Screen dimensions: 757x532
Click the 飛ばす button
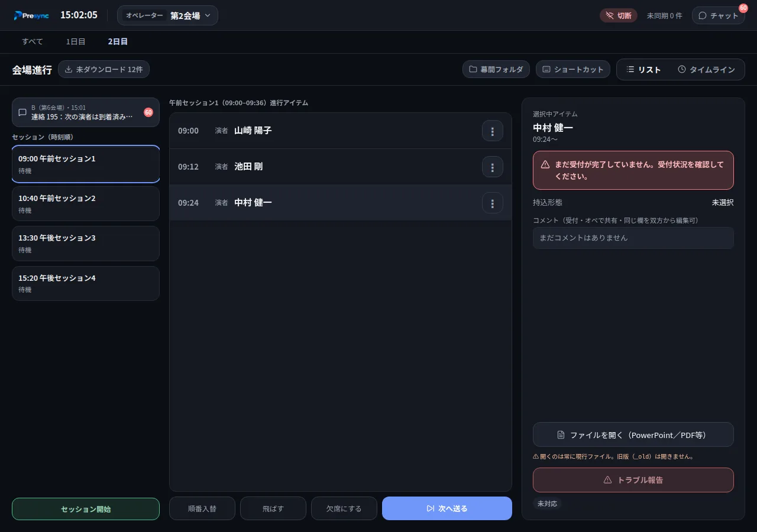(x=273, y=508)
